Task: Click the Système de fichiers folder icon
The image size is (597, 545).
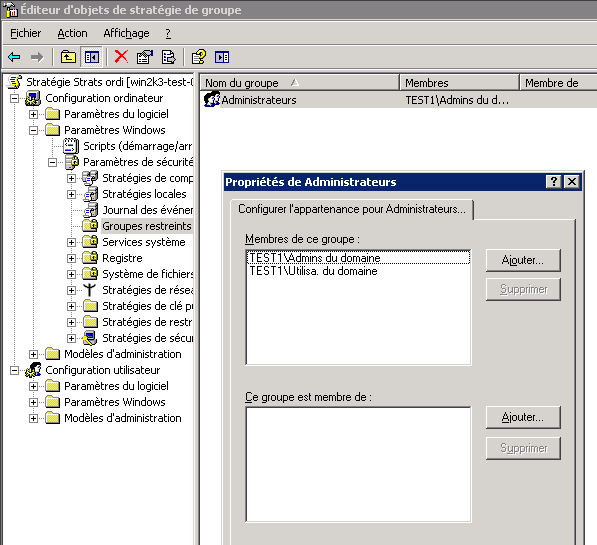Action: click(x=91, y=274)
